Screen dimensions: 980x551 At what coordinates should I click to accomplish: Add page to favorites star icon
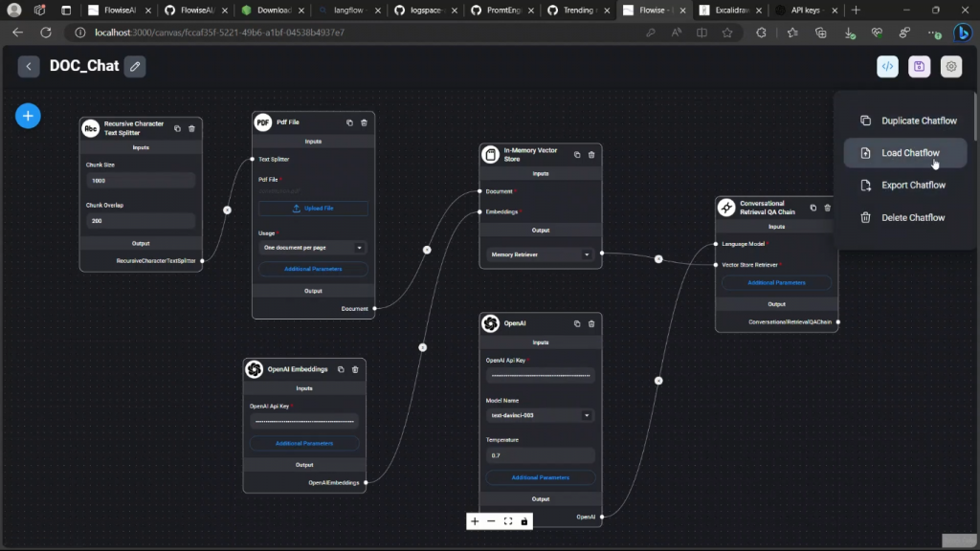pos(727,33)
